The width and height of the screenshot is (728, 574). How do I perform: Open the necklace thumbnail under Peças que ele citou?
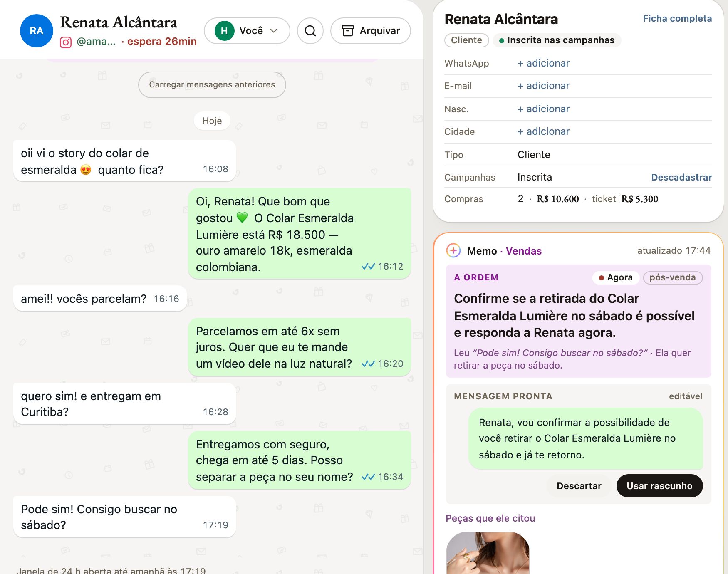point(488,553)
